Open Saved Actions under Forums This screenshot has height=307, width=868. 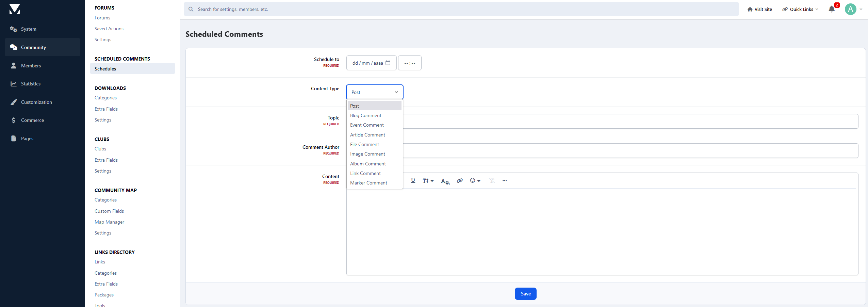(109, 29)
